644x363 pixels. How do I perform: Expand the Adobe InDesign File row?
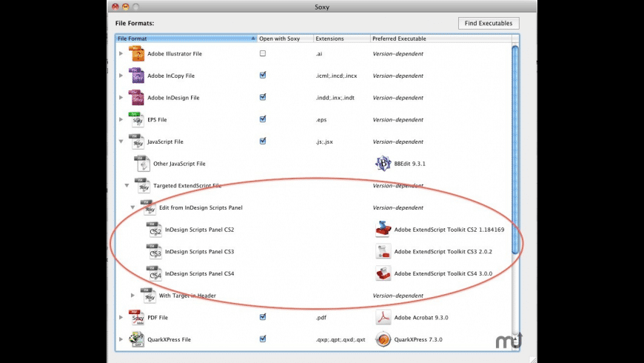121,98
